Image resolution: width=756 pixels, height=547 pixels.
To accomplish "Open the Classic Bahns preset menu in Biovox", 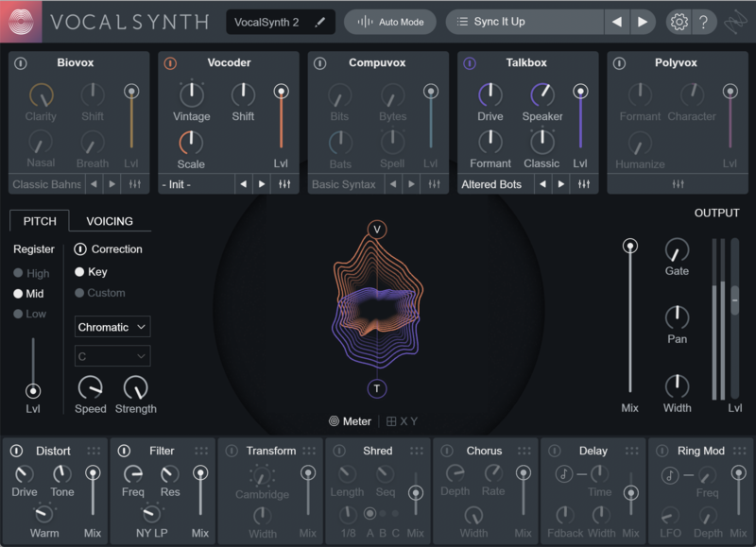I will pos(46,184).
